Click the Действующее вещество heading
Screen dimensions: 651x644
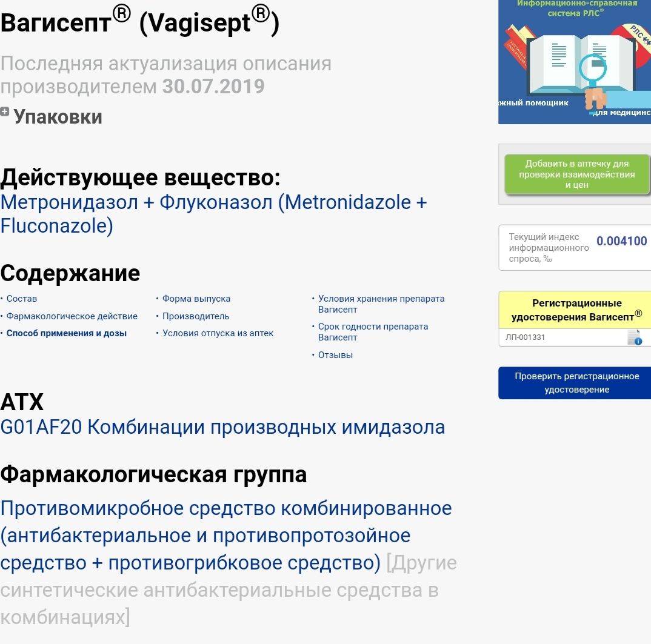point(141,178)
